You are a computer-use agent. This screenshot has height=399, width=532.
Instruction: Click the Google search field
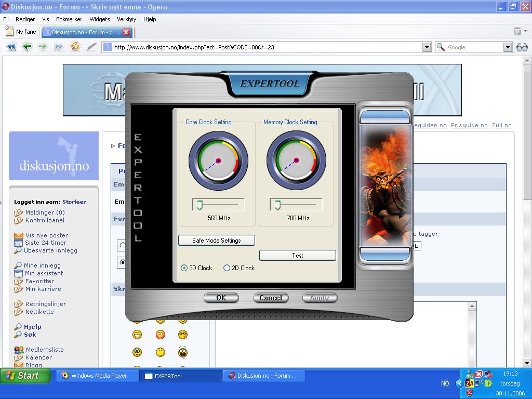tap(474, 47)
